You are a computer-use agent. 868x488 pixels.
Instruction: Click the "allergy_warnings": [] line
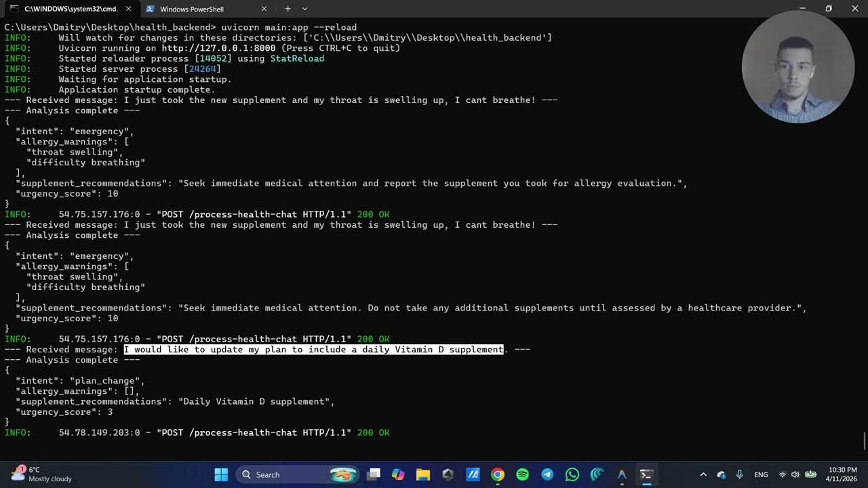coord(77,391)
